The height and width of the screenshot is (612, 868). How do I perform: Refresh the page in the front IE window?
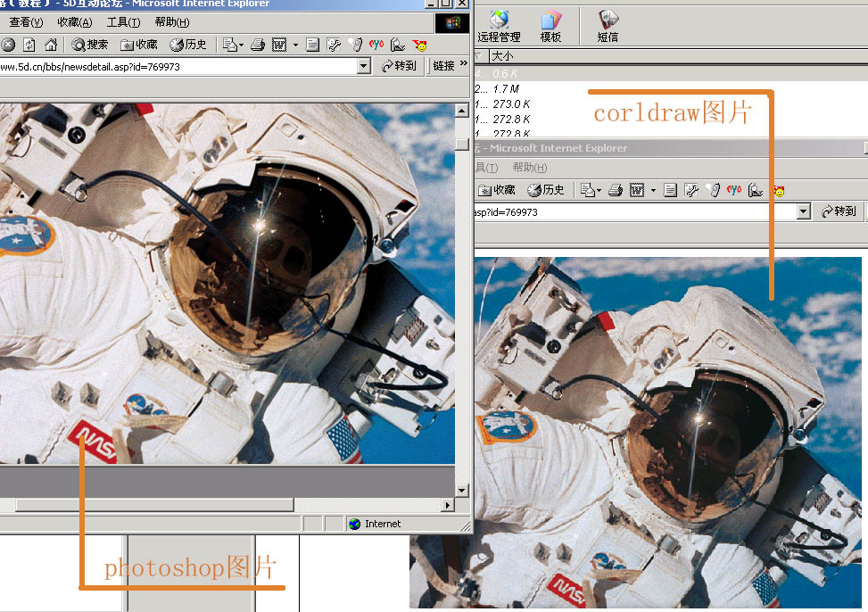tap(29, 45)
